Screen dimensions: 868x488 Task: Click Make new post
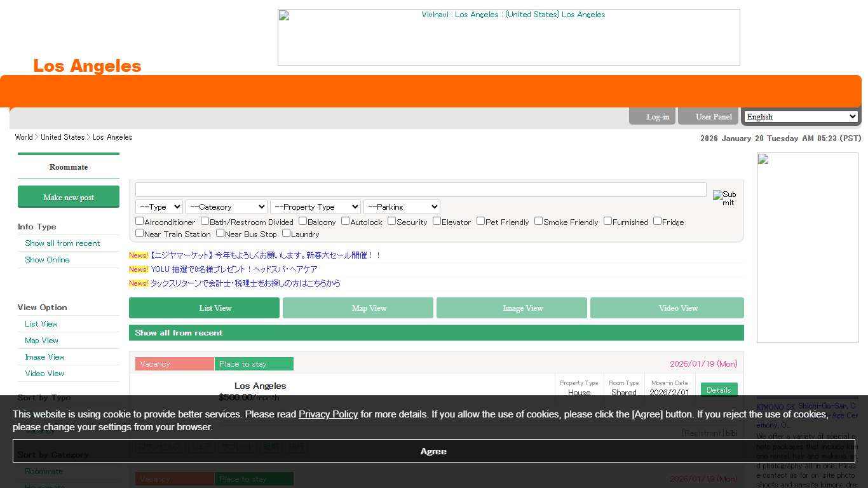tap(68, 197)
